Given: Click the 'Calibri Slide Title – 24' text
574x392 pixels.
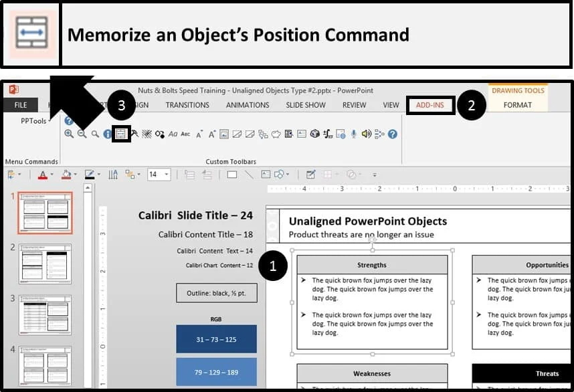Looking at the screenshot, I should [195, 215].
